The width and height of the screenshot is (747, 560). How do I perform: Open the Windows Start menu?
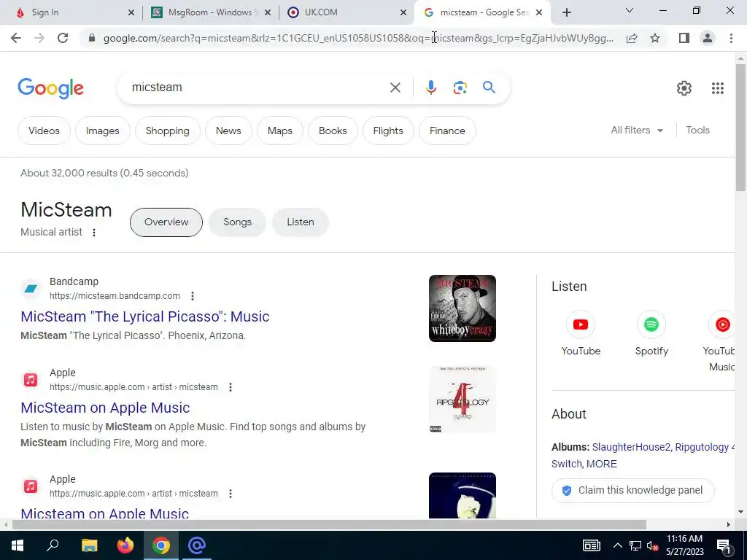[18, 545]
